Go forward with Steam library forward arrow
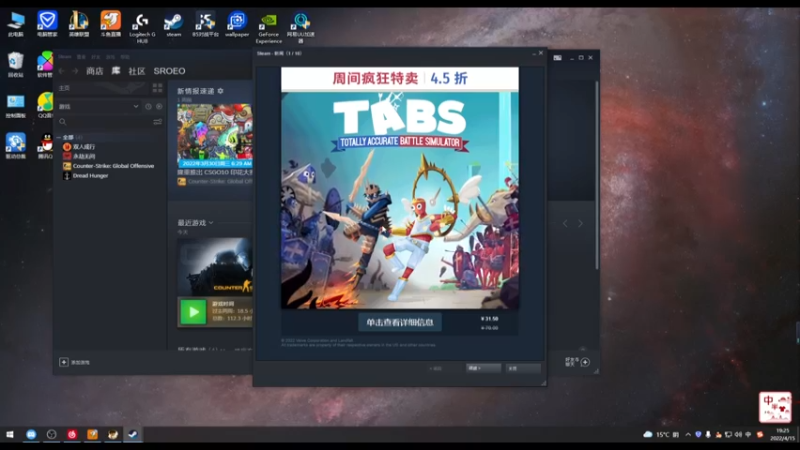This screenshot has width=800, height=450. click(75, 71)
